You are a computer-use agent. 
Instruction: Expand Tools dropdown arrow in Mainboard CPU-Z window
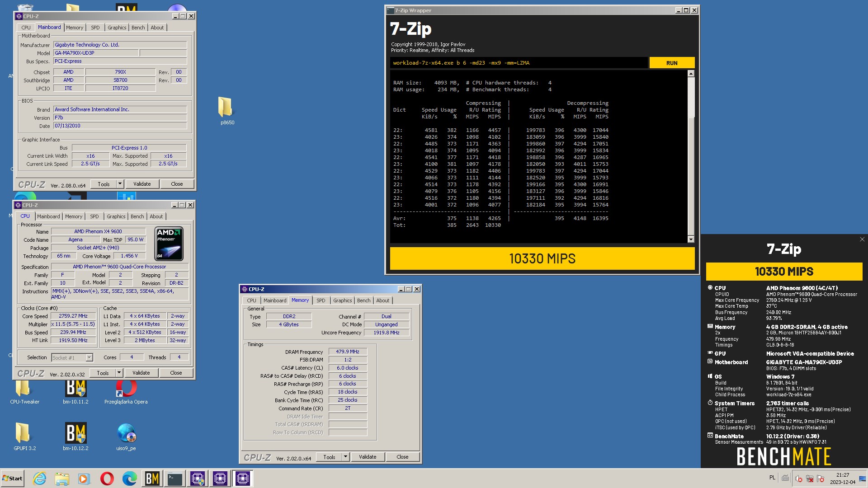[120, 184]
